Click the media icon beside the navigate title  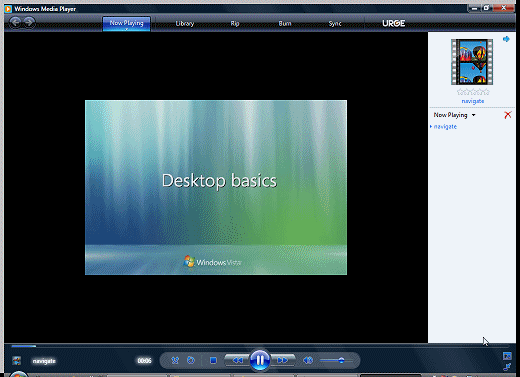pos(17,360)
